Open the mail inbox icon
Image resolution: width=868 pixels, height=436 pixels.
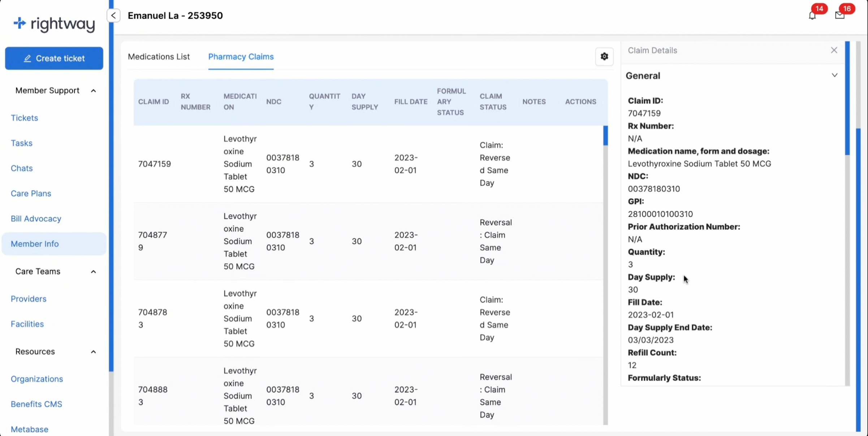[840, 16]
